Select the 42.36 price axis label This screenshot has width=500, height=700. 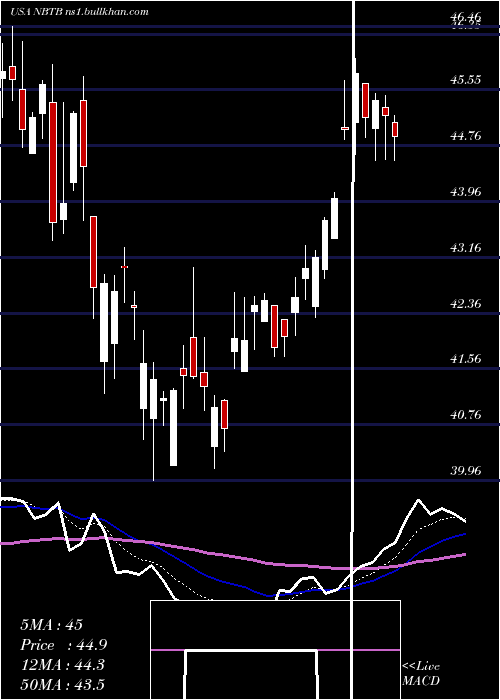tap(466, 304)
